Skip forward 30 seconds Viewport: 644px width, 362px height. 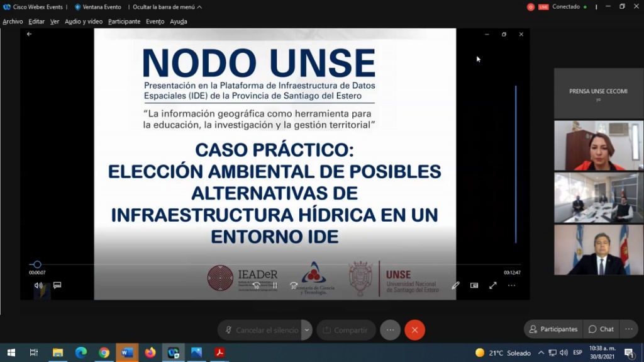(x=293, y=285)
